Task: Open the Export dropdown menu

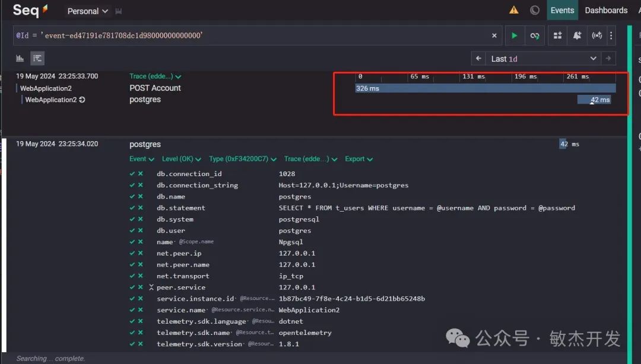Action: point(358,159)
